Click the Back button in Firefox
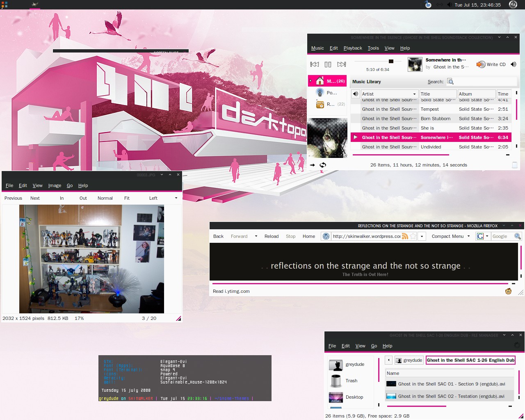The image size is (525, 420). (218, 236)
